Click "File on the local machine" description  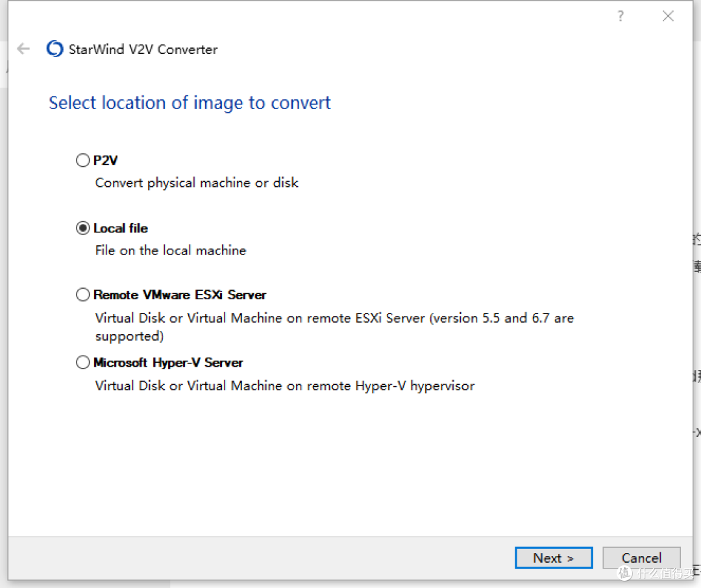coord(171,251)
